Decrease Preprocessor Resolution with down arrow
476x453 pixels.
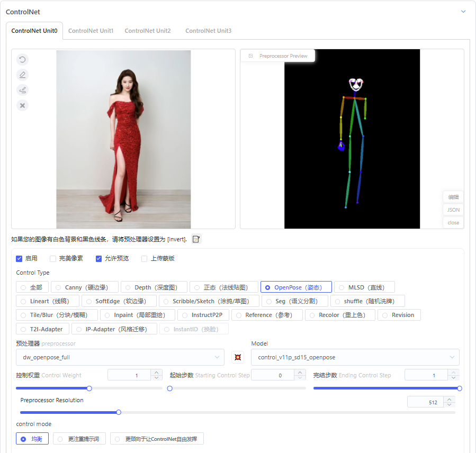(x=450, y=404)
